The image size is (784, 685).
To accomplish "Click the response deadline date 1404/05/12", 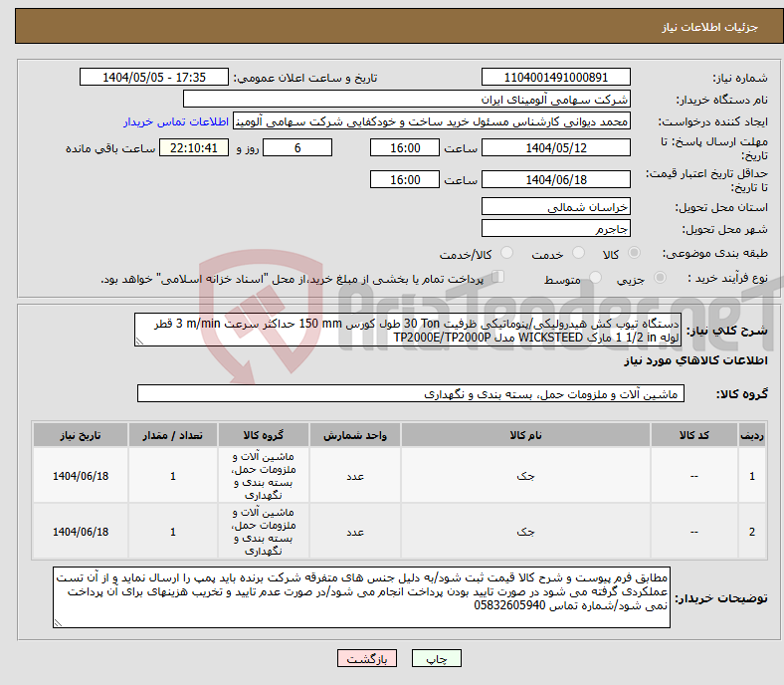I will coord(555,147).
